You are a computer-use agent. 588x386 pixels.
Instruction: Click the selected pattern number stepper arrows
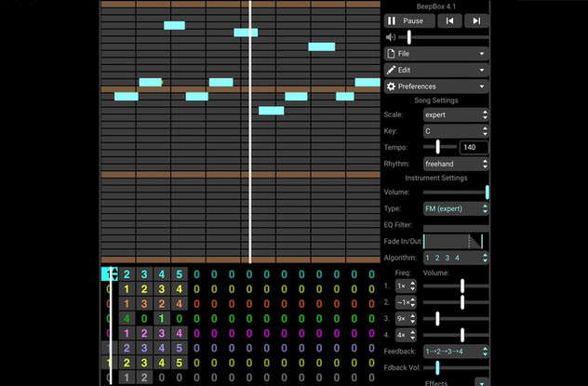coord(114,274)
